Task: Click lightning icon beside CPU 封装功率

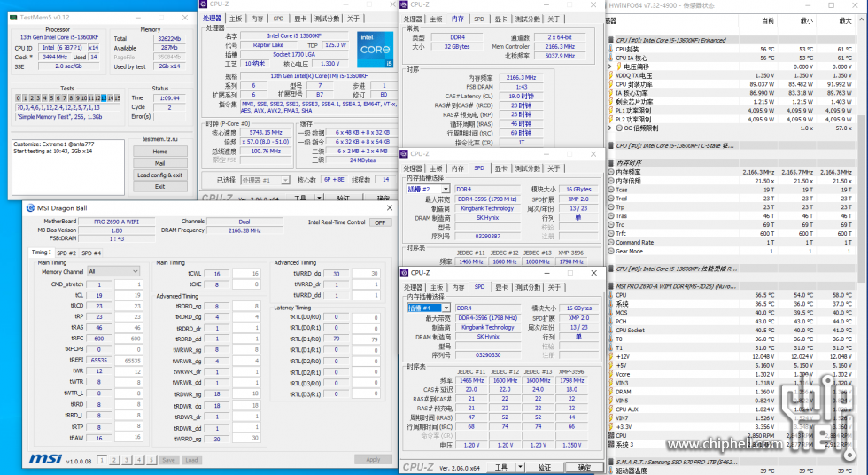Action: pyautogui.click(x=610, y=85)
